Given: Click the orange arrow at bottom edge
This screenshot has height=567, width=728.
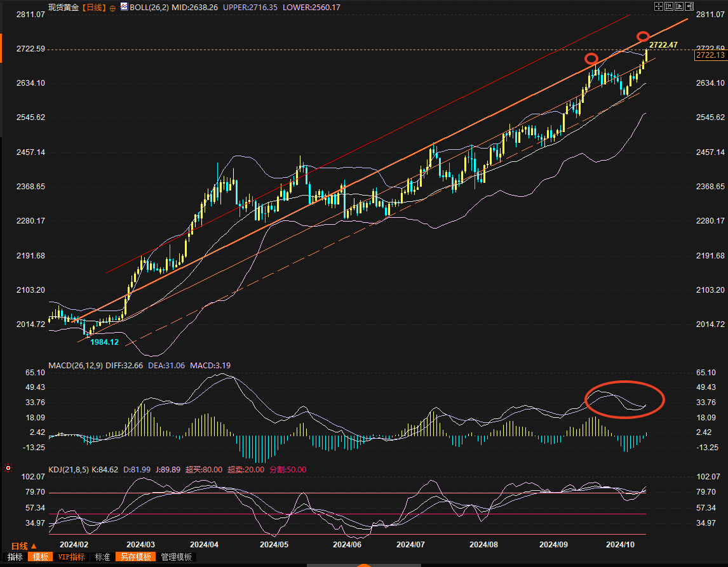Looking at the screenshot, I should click(363, 564).
